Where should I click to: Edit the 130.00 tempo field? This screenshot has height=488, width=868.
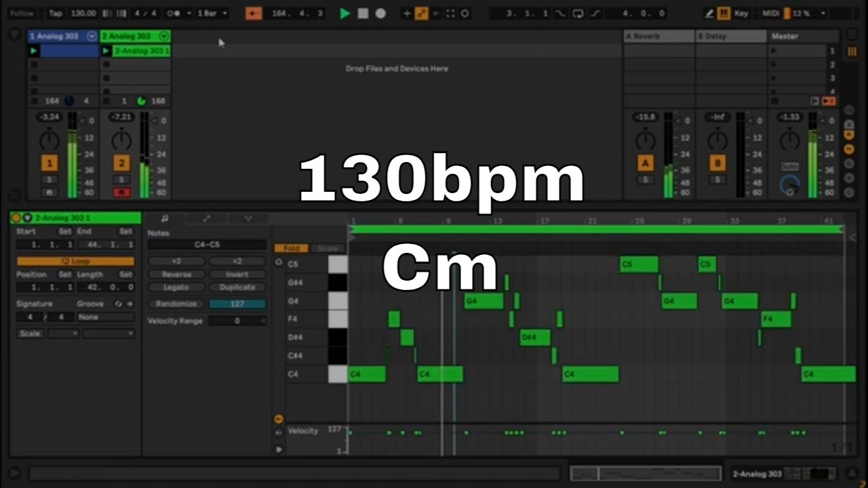(x=83, y=14)
